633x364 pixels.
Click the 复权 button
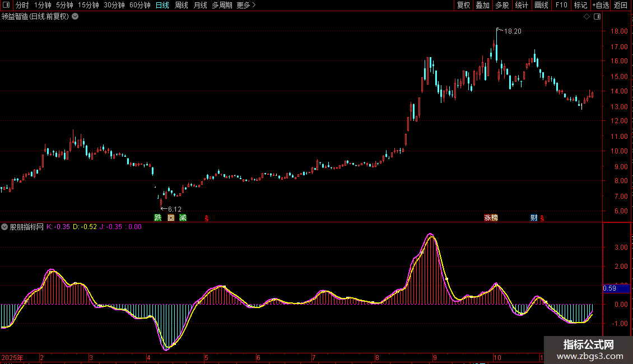tap(464, 5)
